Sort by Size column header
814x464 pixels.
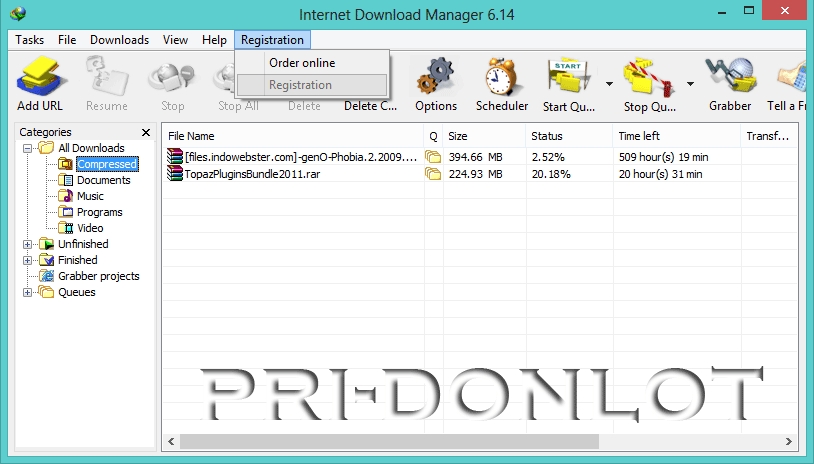(x=484, y=136)
